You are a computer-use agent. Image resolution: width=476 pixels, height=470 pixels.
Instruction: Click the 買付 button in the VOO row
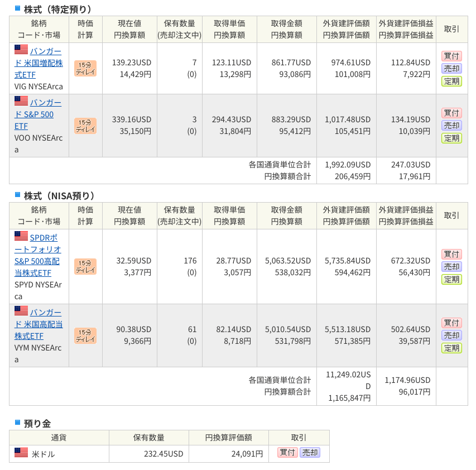451,113
